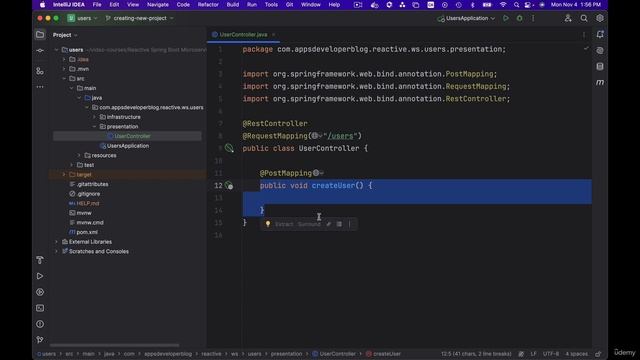Open Code With Me user icon
The height and width of the screenshot is (360, 640).
[x=568, y=18]
